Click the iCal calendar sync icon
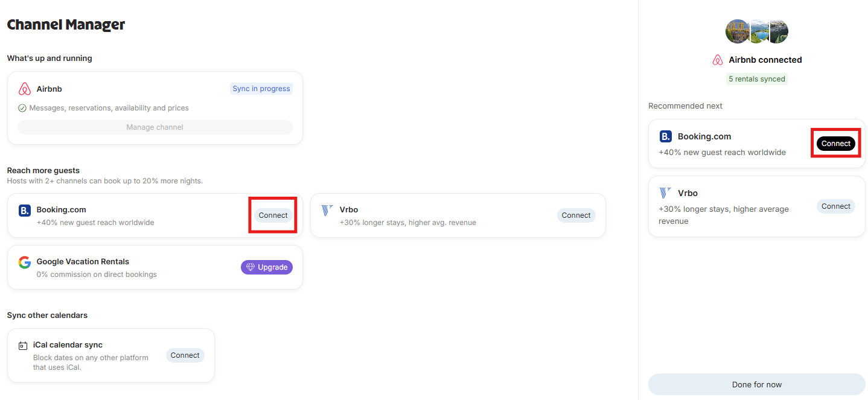The width and height of the screenshot is (868, 400). [23, 346]
